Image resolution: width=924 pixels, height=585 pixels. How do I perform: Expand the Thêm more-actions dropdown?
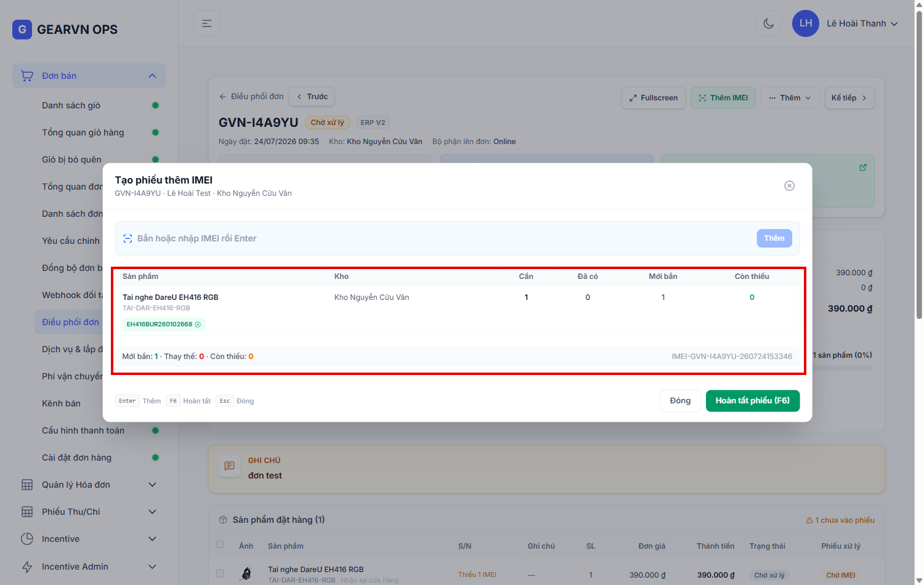790,98
